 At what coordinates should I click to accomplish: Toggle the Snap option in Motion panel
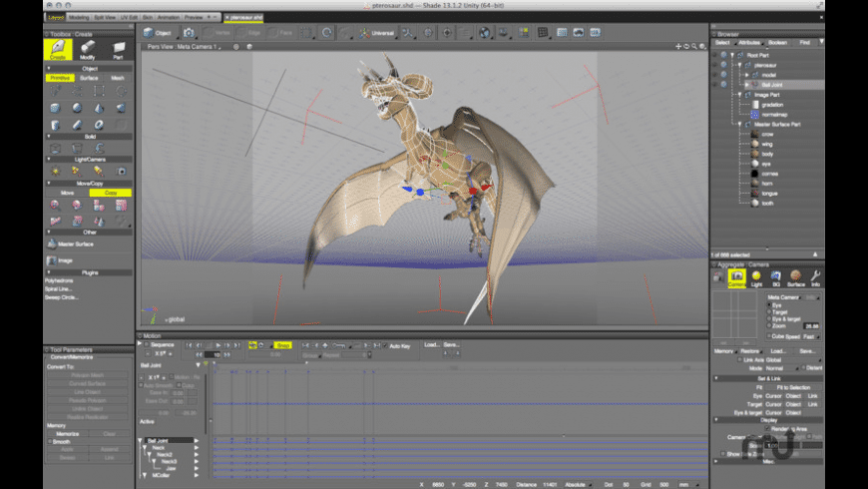282,344
